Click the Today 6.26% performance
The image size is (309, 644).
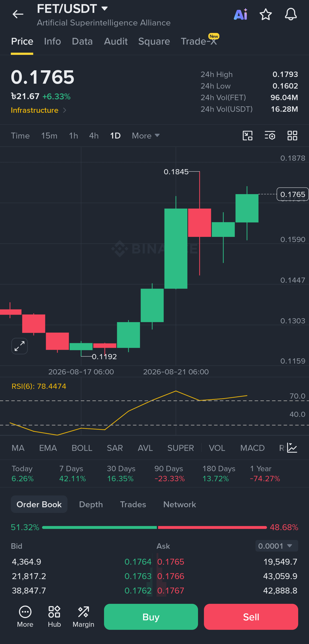click(x=23, y=474)
